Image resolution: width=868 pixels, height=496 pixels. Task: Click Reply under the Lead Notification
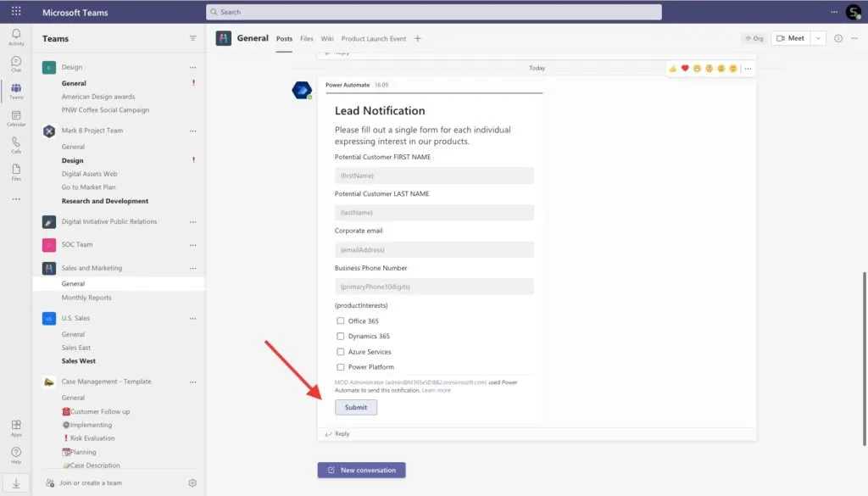[x=337, y=433]
